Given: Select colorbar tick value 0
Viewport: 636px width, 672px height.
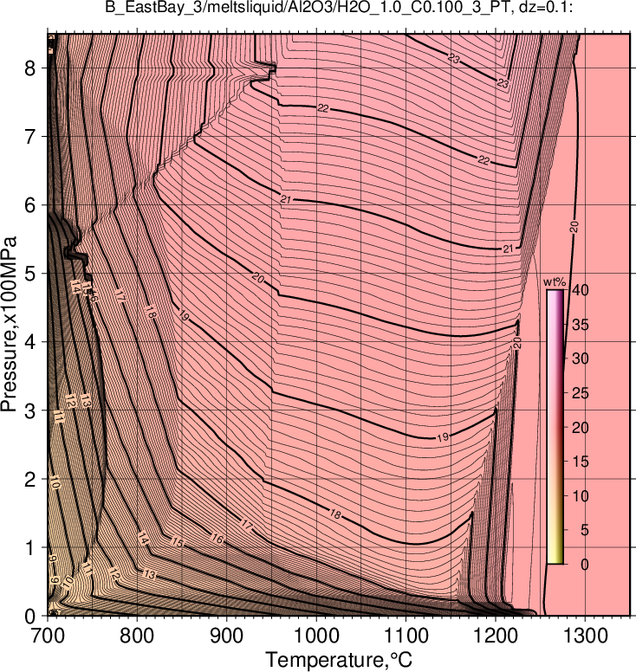Looking at the screenshot, I should point(585,565).
